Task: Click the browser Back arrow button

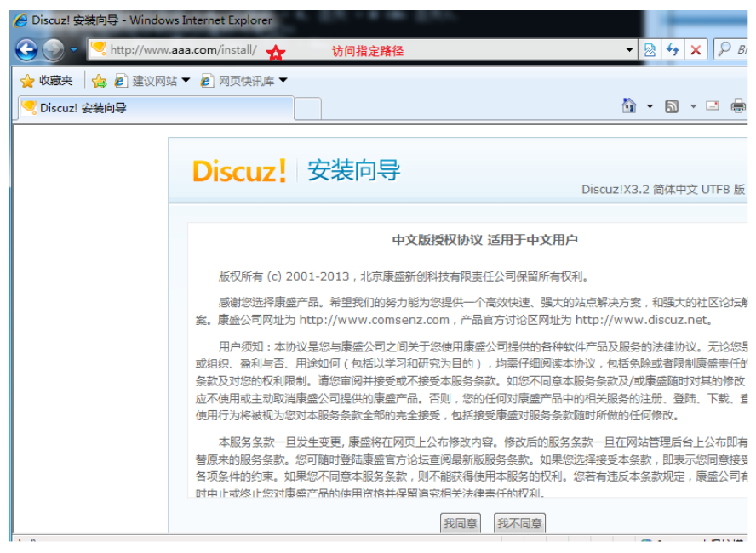Action: pos(26,49)
